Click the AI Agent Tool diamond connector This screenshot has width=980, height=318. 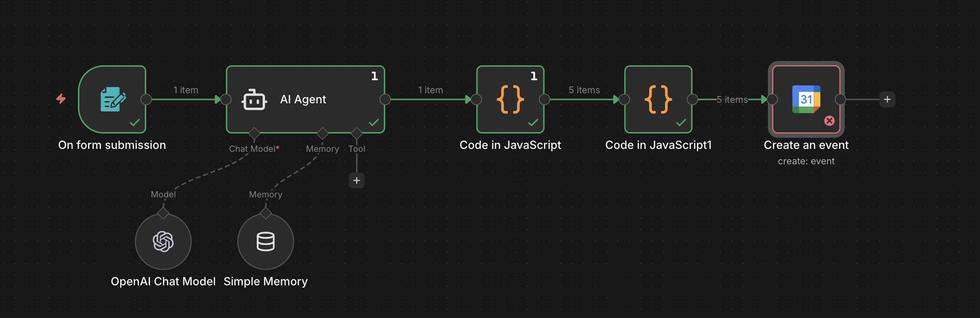click(x=357, y=134)
